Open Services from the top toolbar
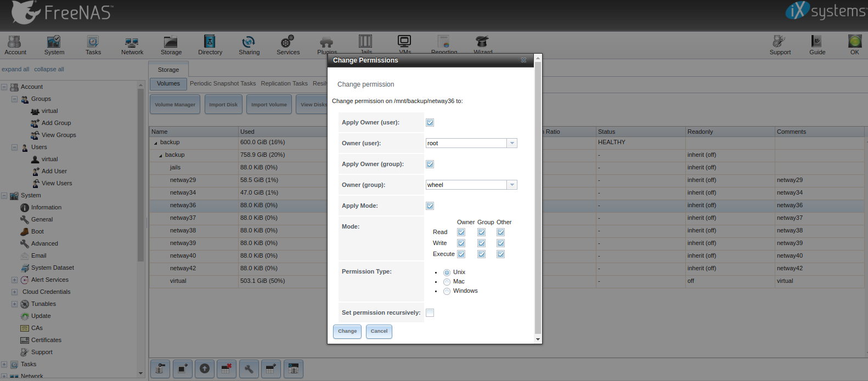This screenshot has width=868, height=381. (288, 45)
